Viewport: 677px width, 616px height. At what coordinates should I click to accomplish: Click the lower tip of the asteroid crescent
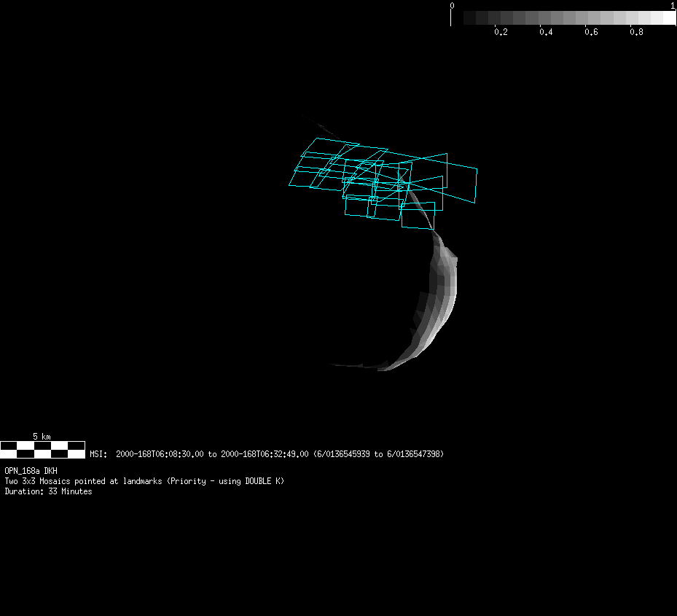383,368
